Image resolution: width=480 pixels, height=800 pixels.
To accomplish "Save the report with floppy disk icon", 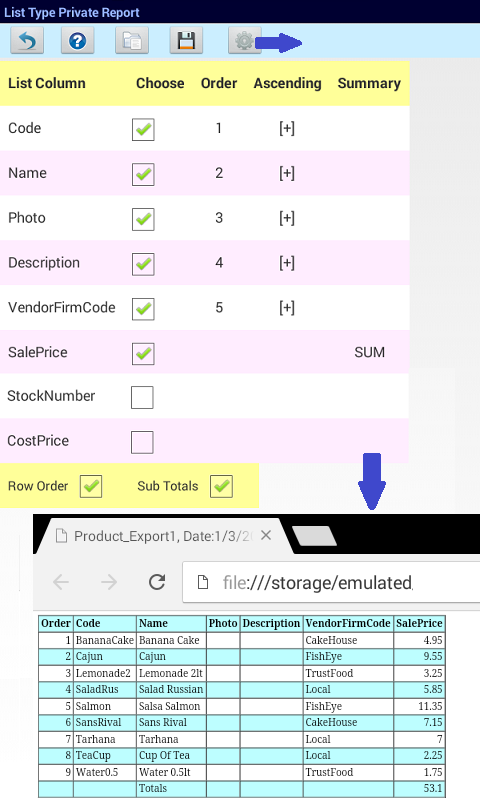I will click(186, 41).
